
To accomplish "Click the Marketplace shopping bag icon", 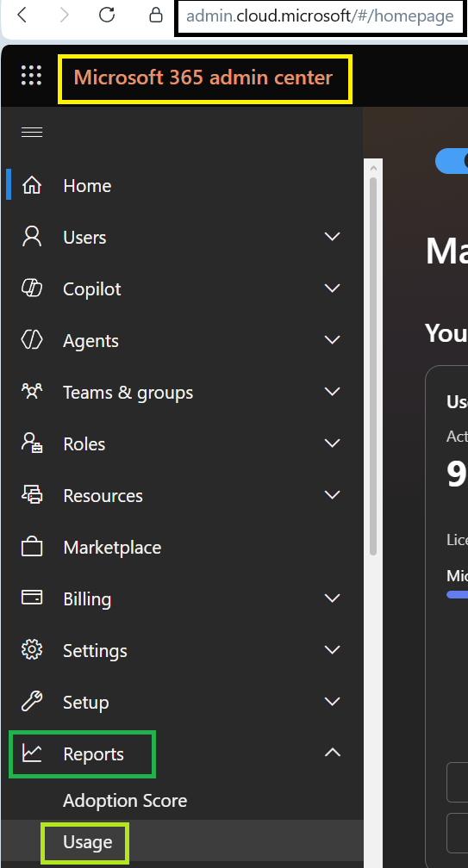I will (x=32, y=547).
